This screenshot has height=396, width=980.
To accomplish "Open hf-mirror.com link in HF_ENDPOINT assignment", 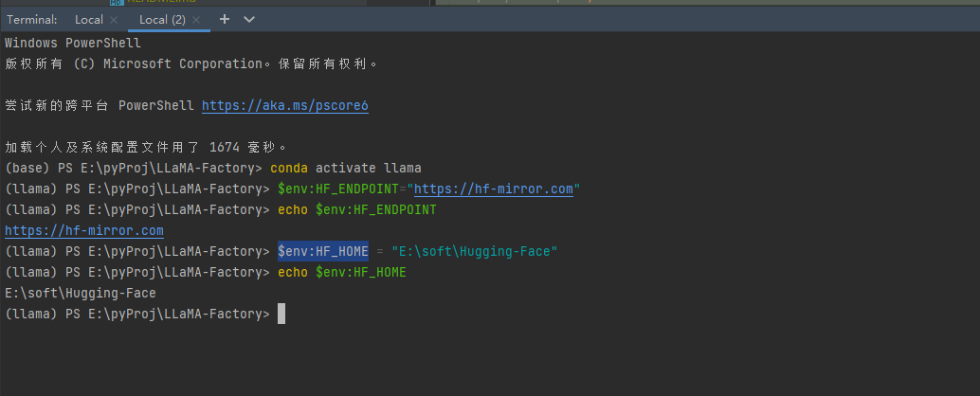I will tap(494, 189).
